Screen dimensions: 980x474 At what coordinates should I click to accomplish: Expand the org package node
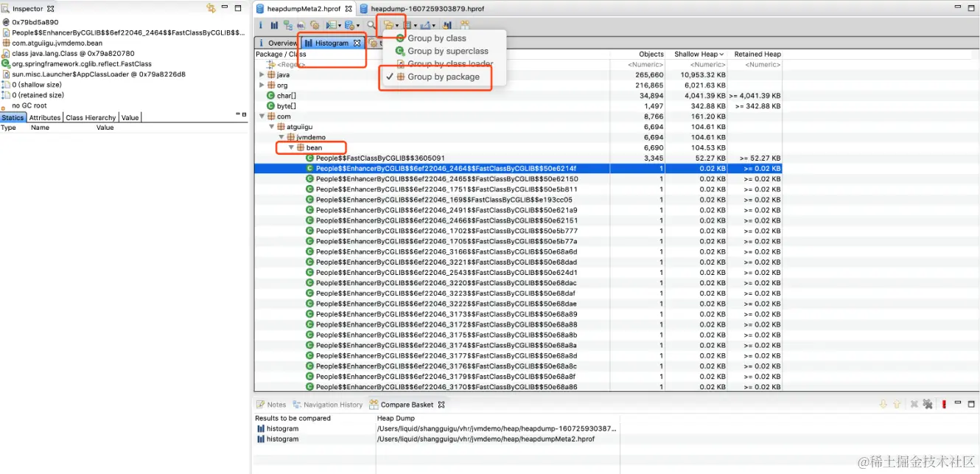click(262, 86)
